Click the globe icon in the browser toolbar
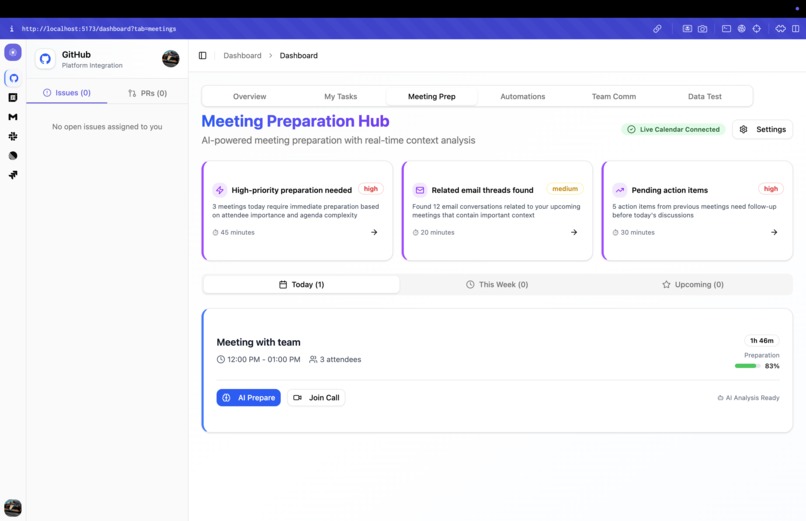This screenshot has height=521, width=806. tap(741, 29)
